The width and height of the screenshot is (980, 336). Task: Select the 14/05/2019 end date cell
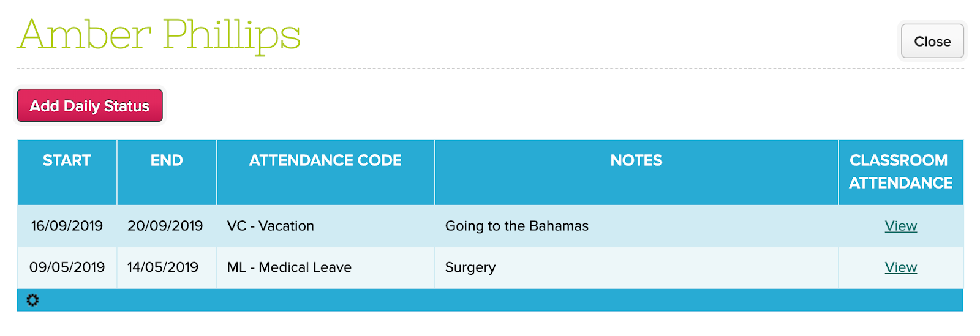(x=163, y=267)
